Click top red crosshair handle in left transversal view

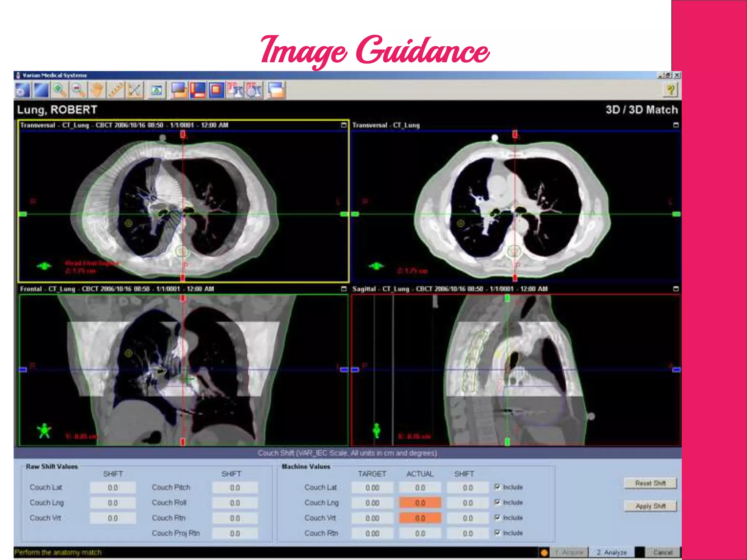183,135
